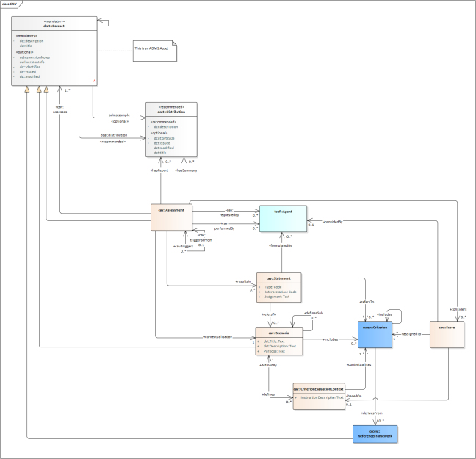Viewport: 476px width, 459px height.
Task: Click the adms:sample association label
Action: 119,115
